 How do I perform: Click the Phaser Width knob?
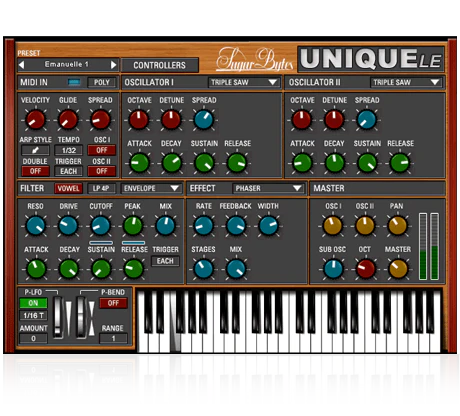[268, 225]
